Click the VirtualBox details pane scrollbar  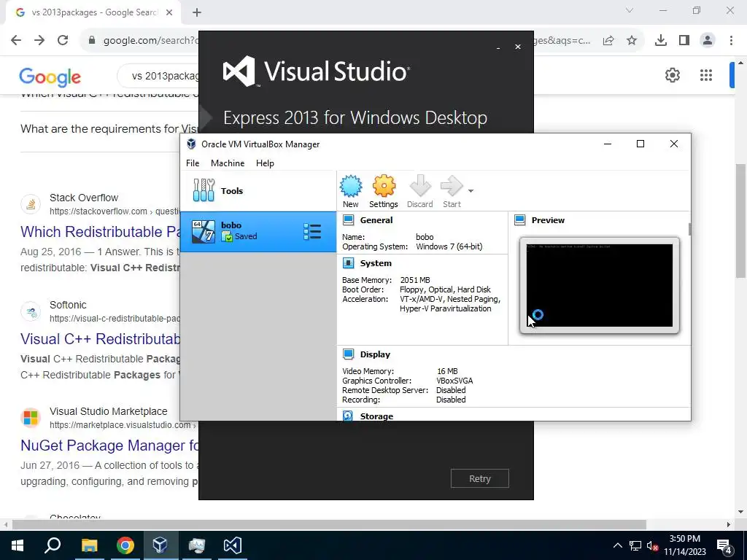[x=689, y=229]
